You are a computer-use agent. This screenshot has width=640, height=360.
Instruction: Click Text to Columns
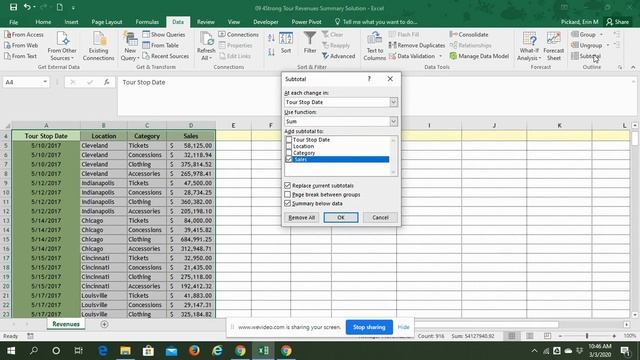(x=374, y=46)
